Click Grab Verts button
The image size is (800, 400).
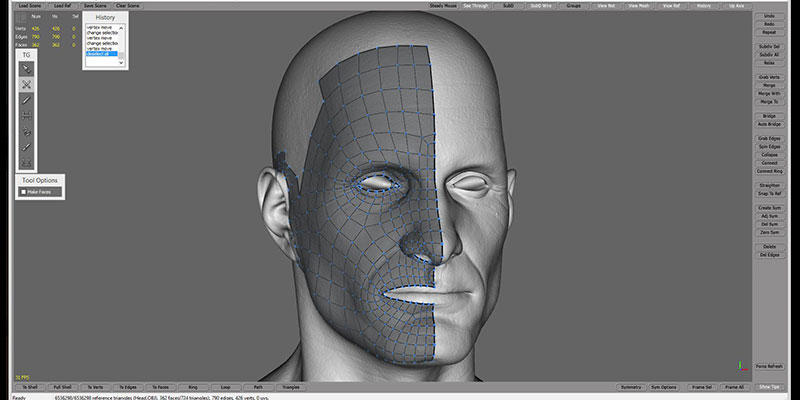click(769, 77)
